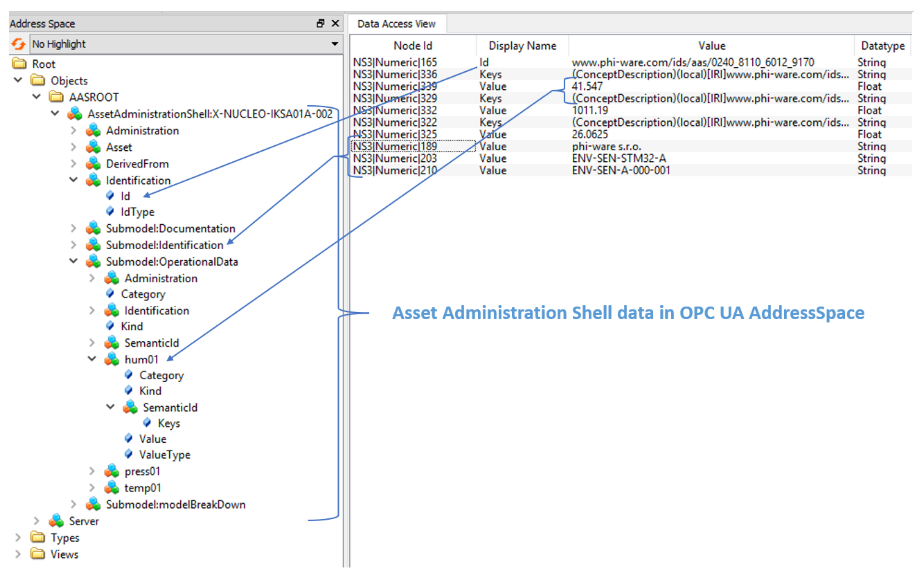Image resolution: width=924 pixels, height=580 pixels.
Task: Expand the Types folder
Action: pyautogui.click(x=18, y=537)
